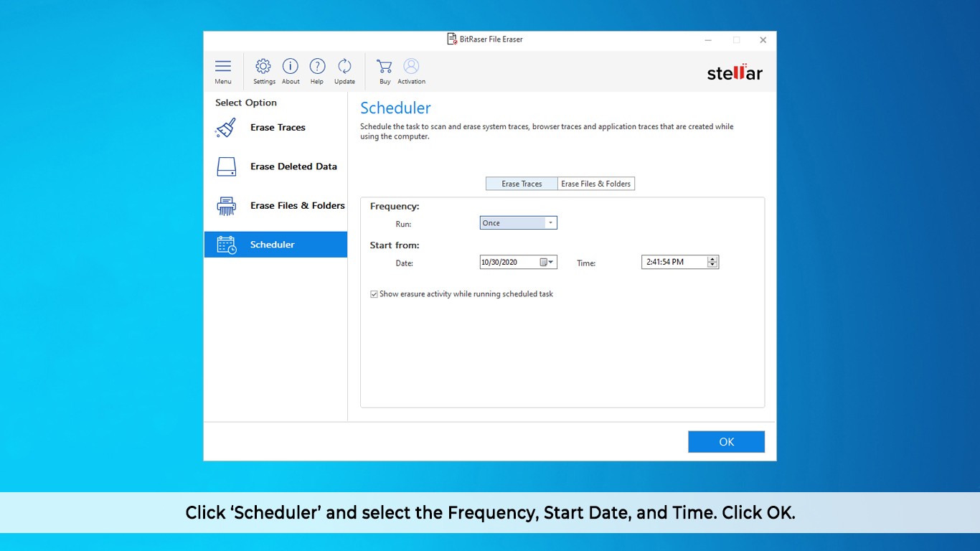Viewport: 980px width, 551px height.
Task: Open the date picker calendar dropdown
Action: 547,263
